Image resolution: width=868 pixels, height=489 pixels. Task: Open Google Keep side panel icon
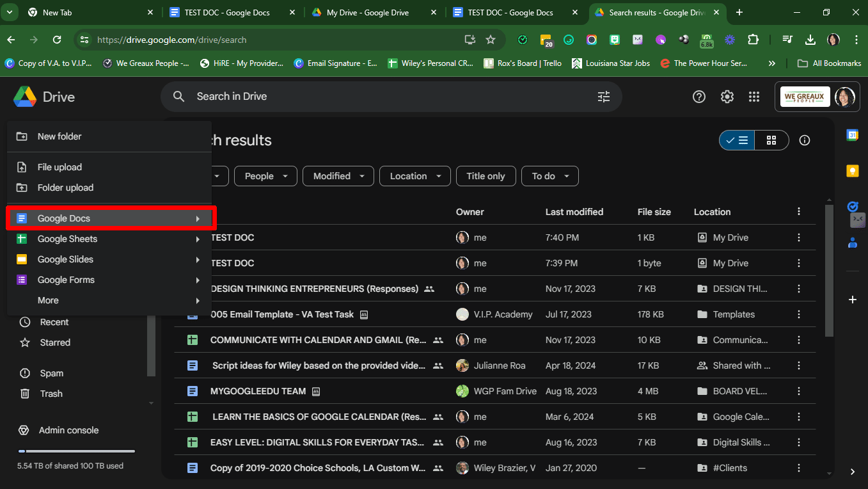(852, 171)
